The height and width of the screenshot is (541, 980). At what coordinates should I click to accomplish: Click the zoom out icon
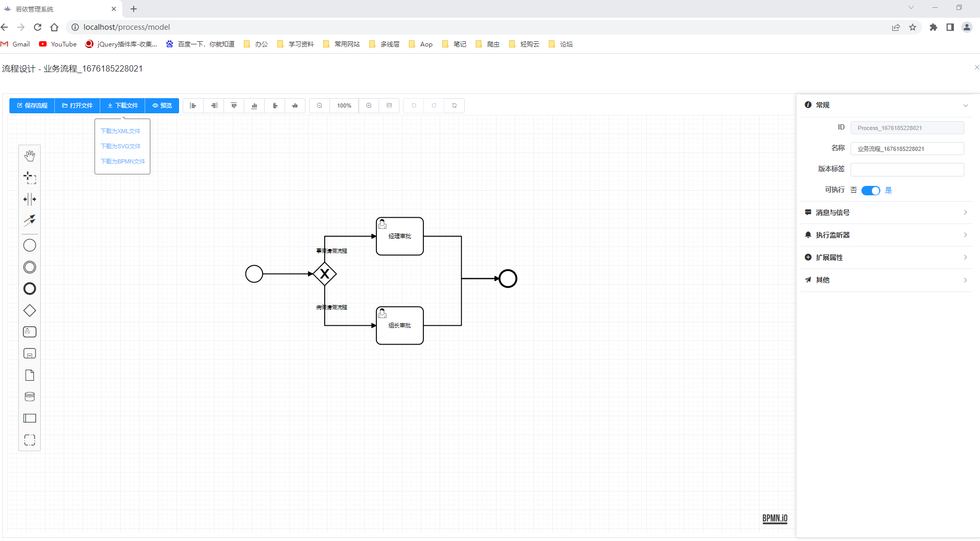[x=319, y=105]
